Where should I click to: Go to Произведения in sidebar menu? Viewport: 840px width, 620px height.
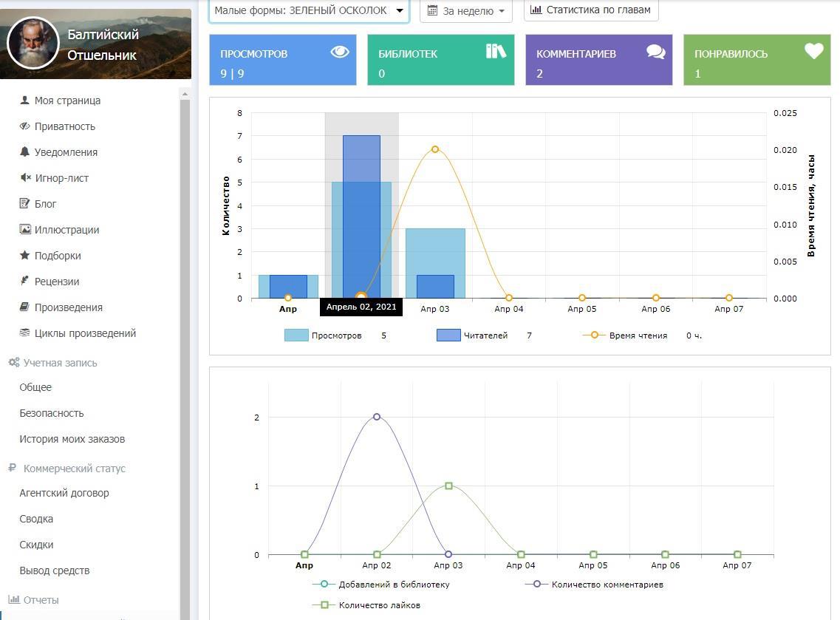tap(68, 307)
